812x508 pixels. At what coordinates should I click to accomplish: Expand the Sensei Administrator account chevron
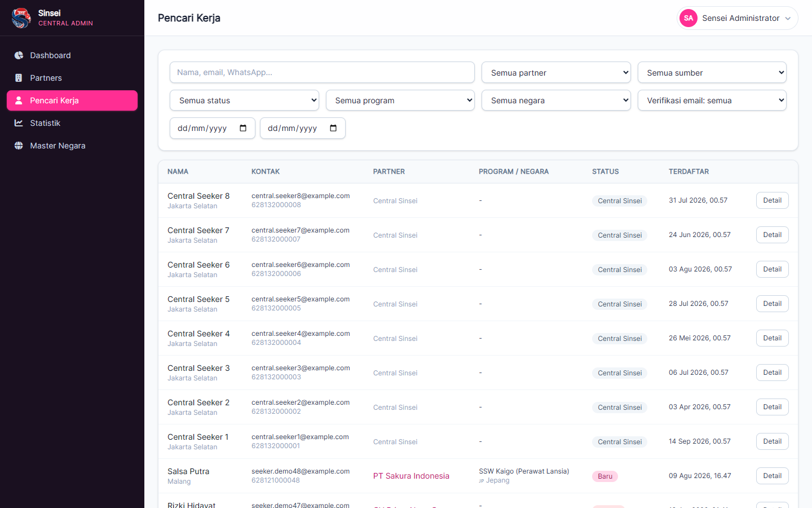(x=788, y=19)
